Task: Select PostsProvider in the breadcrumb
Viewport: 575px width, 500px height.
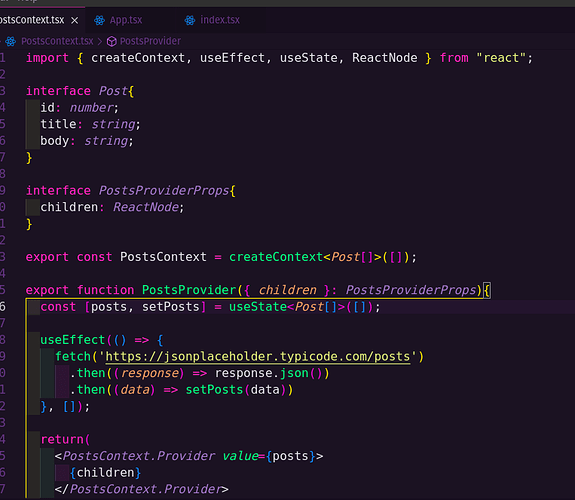Action: coord(150,41)
